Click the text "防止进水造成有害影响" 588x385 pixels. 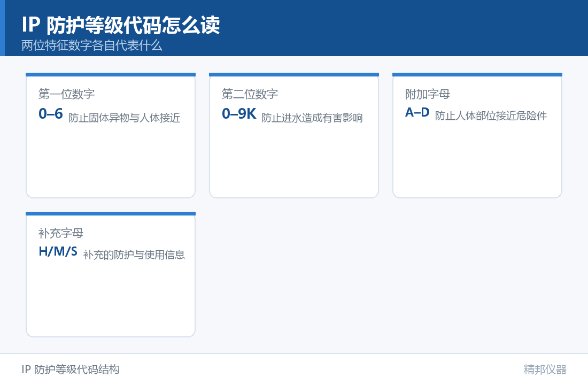[x=312, y=118]
